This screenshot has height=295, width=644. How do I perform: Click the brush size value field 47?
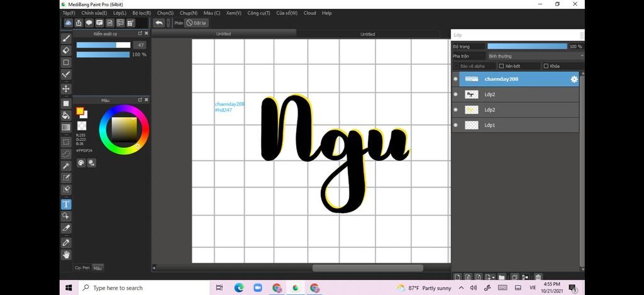[x=140, y=45]
